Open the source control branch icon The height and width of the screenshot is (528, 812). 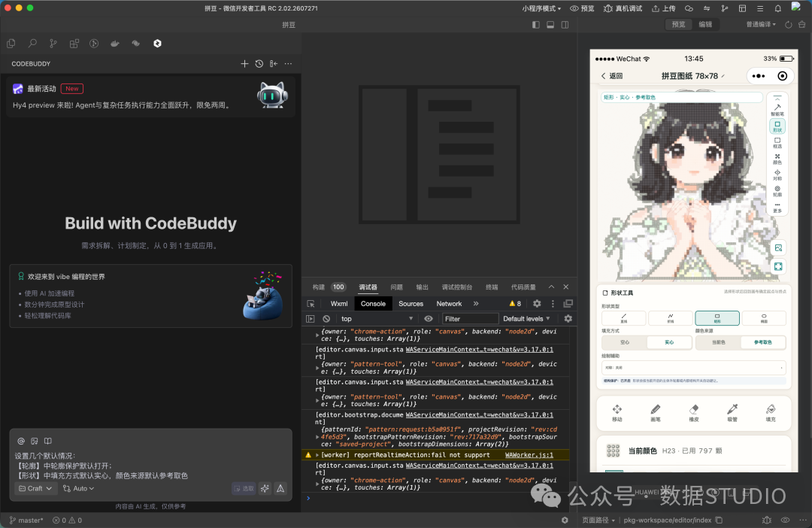tap(53, 44)
